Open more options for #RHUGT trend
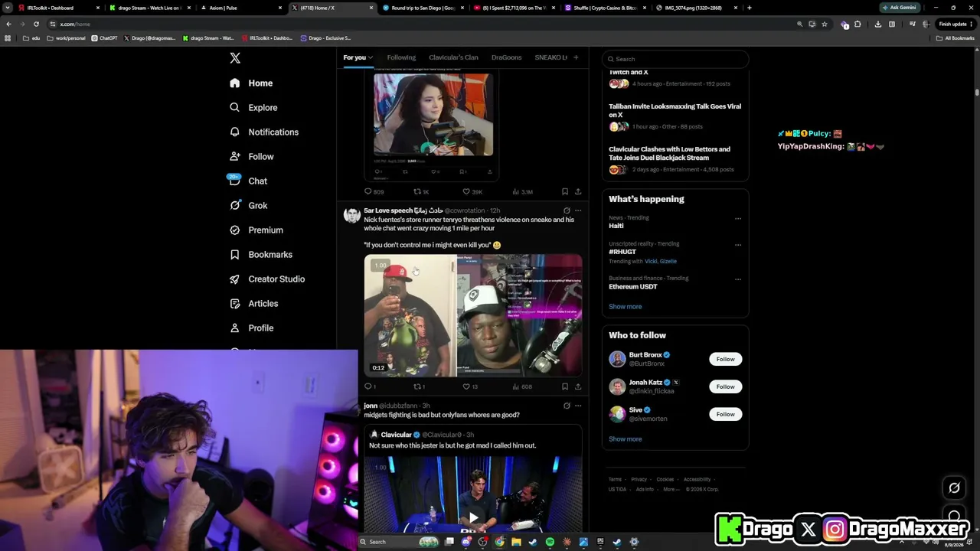 [738, 245]
